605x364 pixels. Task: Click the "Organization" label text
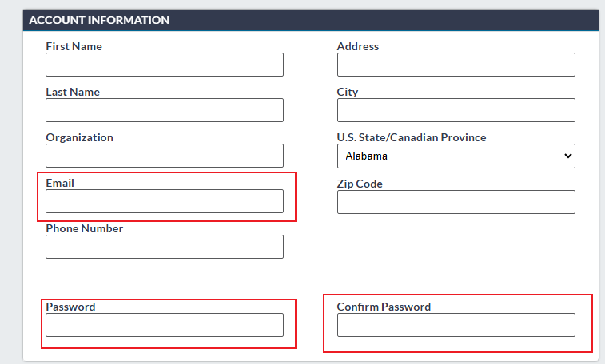[x=80, y=137]
